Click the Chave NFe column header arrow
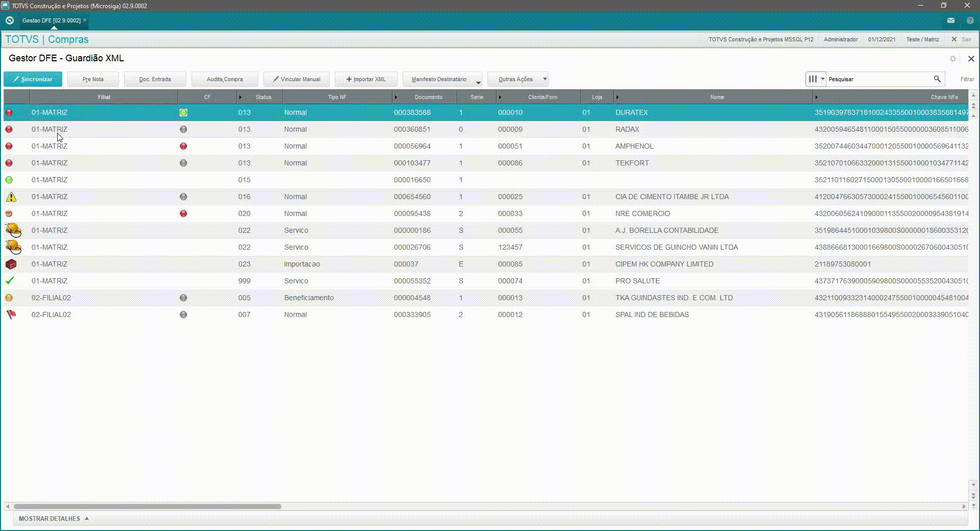Image resolution: width=980 pixels, height=531 pixels. click(x=816, y=97)
